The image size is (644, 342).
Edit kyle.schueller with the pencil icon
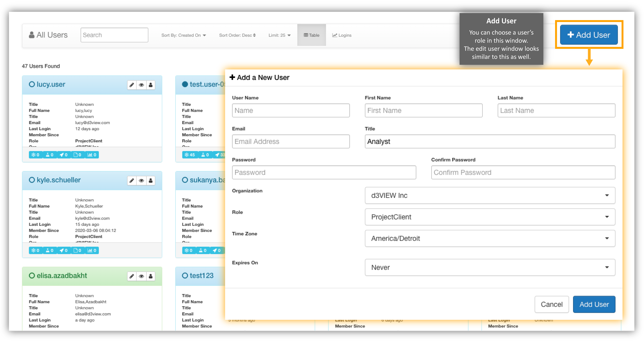click(x=132, y=181)
